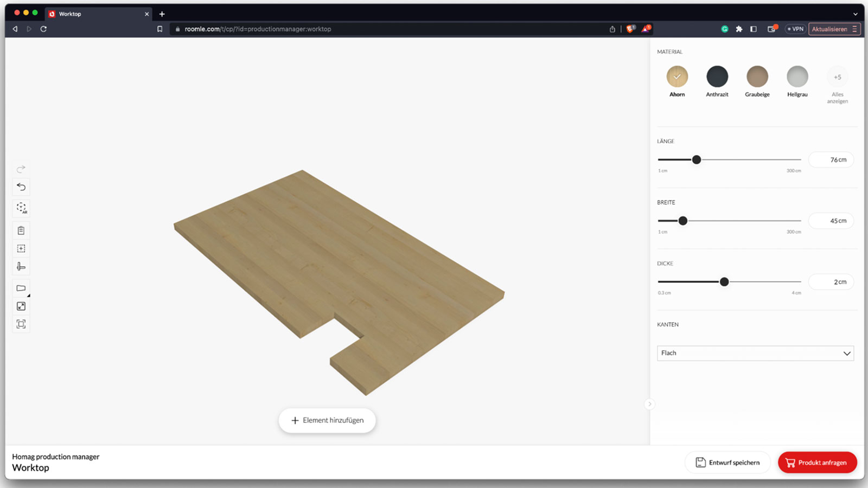Show all materials via +5 button
Screen dimensions: 868x488
tap(837, 78)
